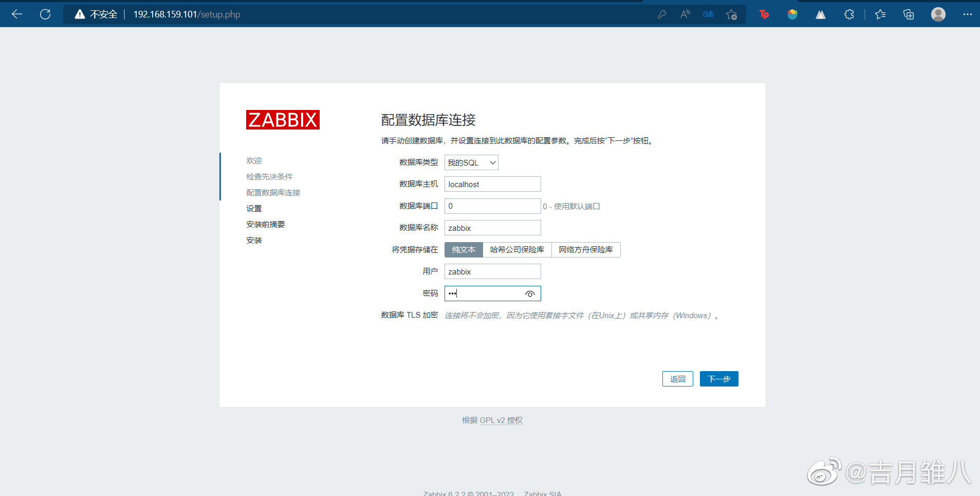Toggle password visibility eye icon

click(x=530, y=294)
